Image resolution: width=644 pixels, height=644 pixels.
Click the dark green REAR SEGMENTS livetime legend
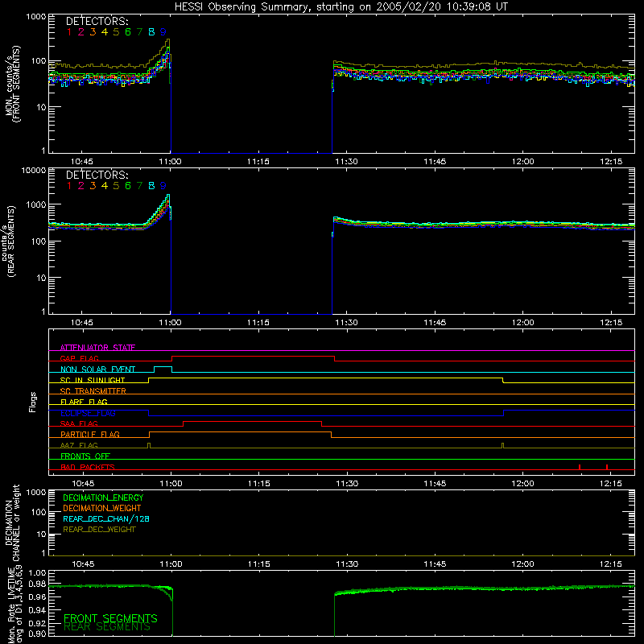107,627
